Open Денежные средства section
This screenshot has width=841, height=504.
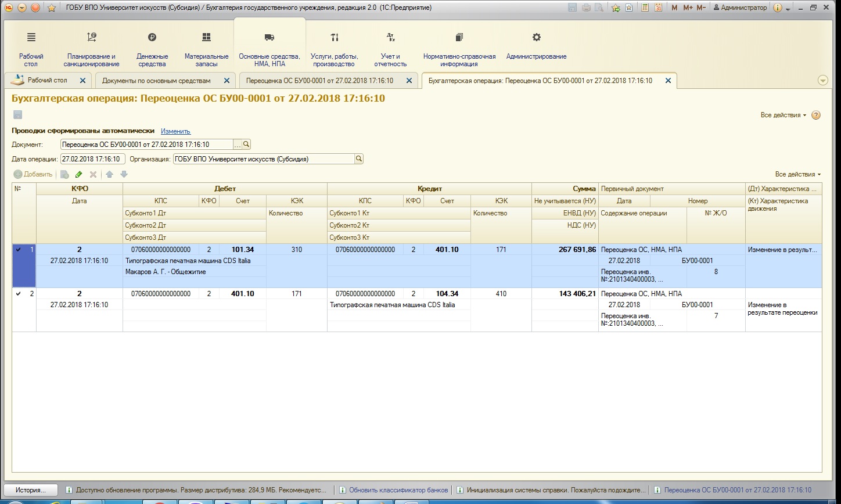152,49
